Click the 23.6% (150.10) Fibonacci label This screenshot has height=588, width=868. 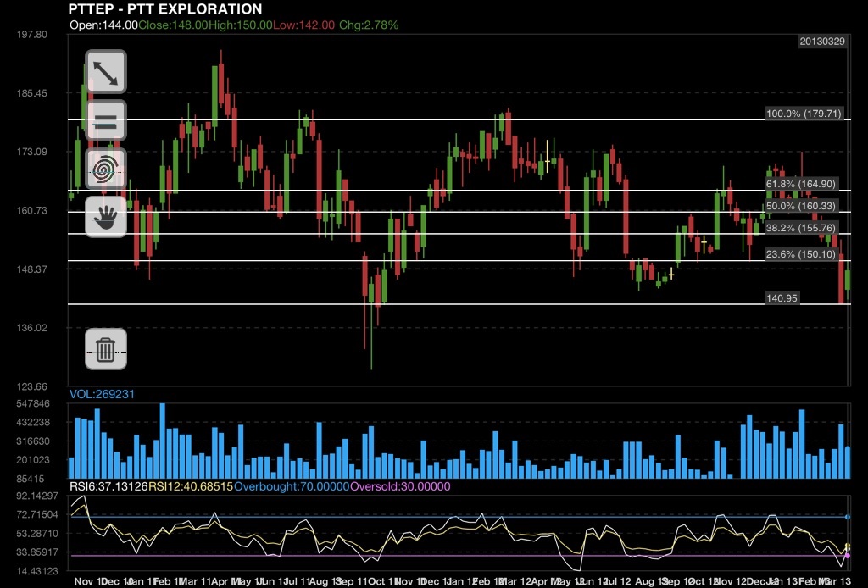point(800,254)
